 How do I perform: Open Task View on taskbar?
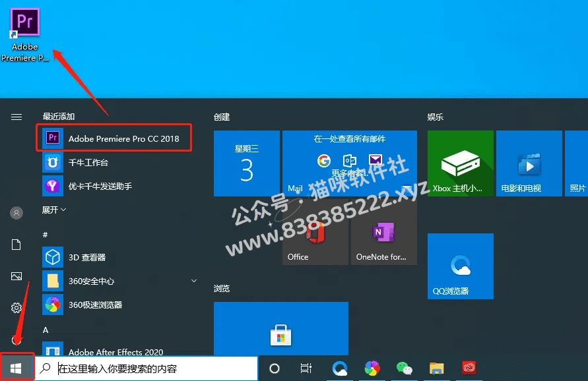pos(306,368)
